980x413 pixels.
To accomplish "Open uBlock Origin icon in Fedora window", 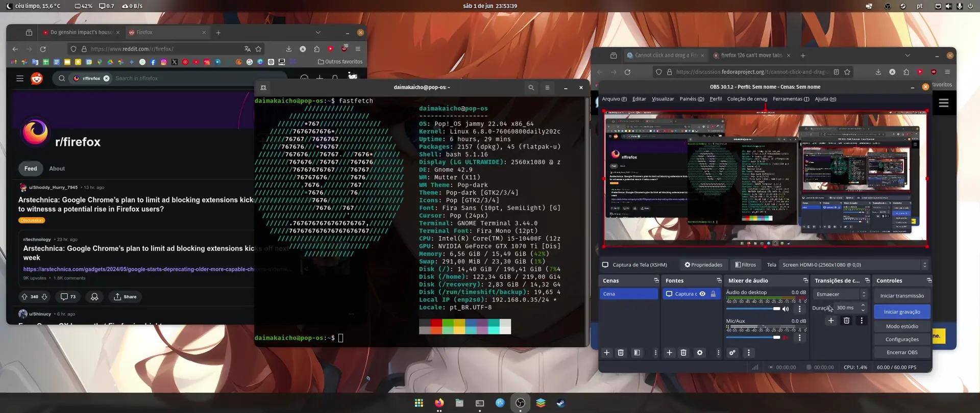I will [x=934, y=72].
